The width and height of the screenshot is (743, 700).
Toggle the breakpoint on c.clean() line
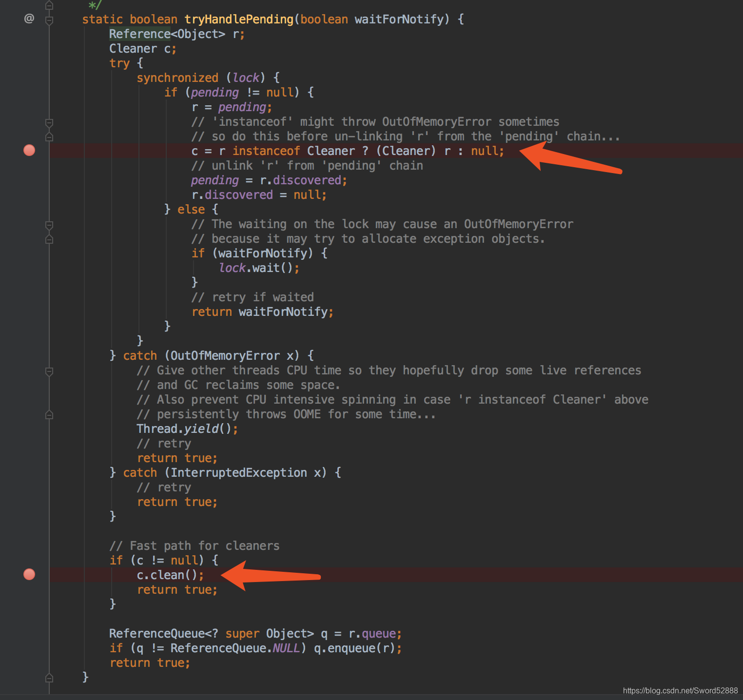29,574
